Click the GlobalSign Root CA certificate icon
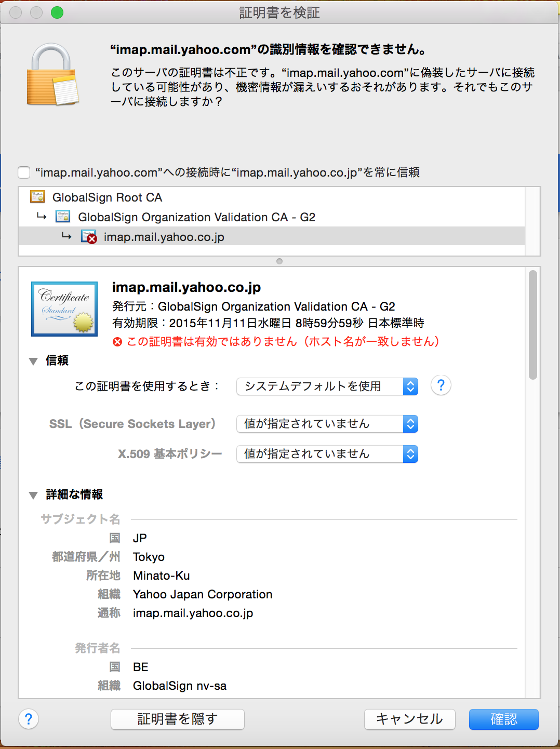This screenshot has width=560, height=749. tap(37, 197)
